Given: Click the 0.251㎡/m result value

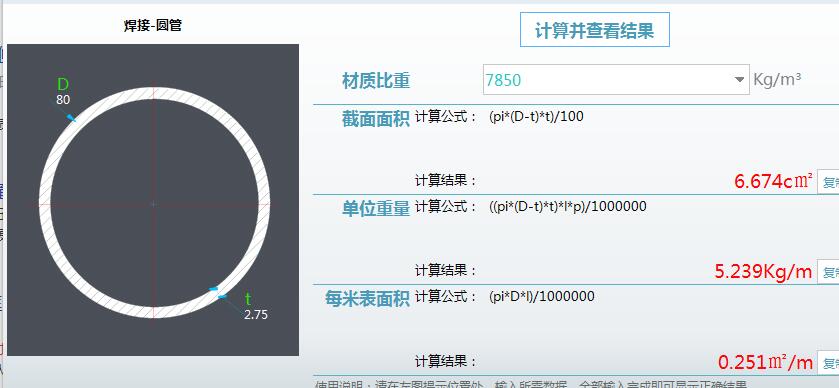Looking at the screenshot, I should pyautogui.click(x=766, y=362).
